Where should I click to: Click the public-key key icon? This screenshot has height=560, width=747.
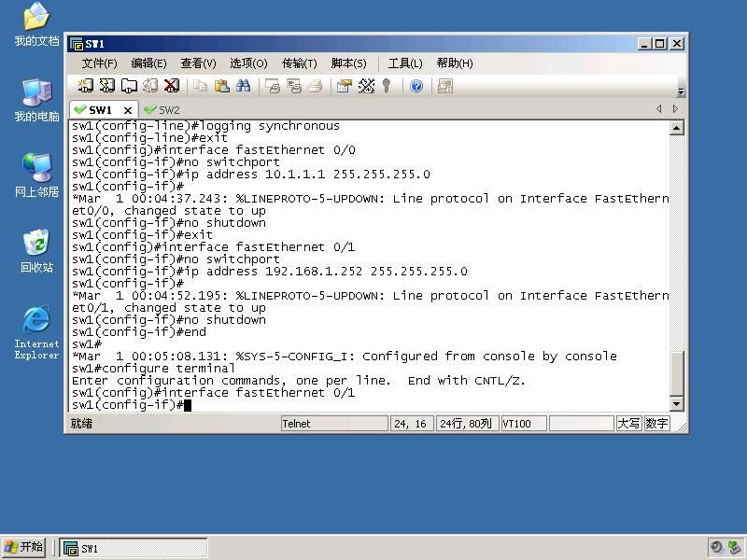pos(387,86)
